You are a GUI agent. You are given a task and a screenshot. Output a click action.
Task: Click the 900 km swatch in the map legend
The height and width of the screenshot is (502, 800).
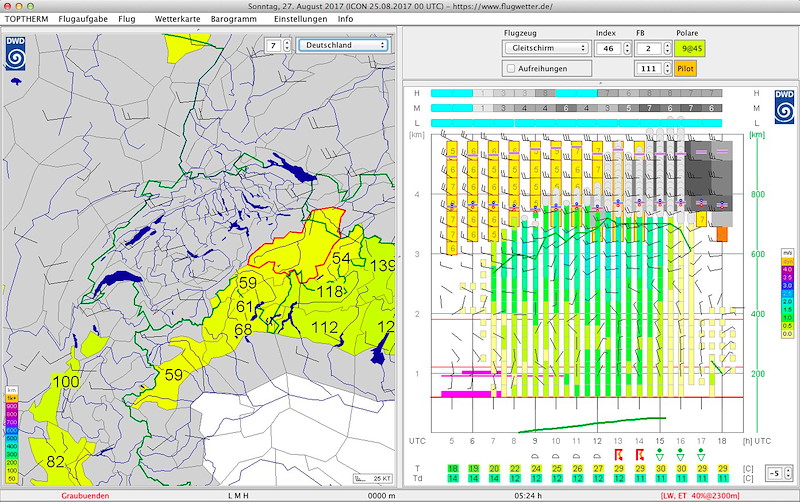click(12, 406)
